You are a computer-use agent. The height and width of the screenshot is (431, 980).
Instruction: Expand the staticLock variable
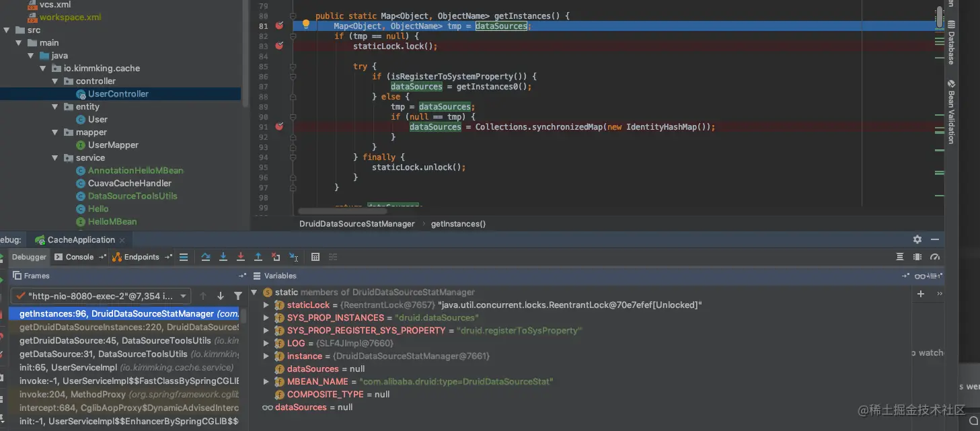click(x=266, y=305)
